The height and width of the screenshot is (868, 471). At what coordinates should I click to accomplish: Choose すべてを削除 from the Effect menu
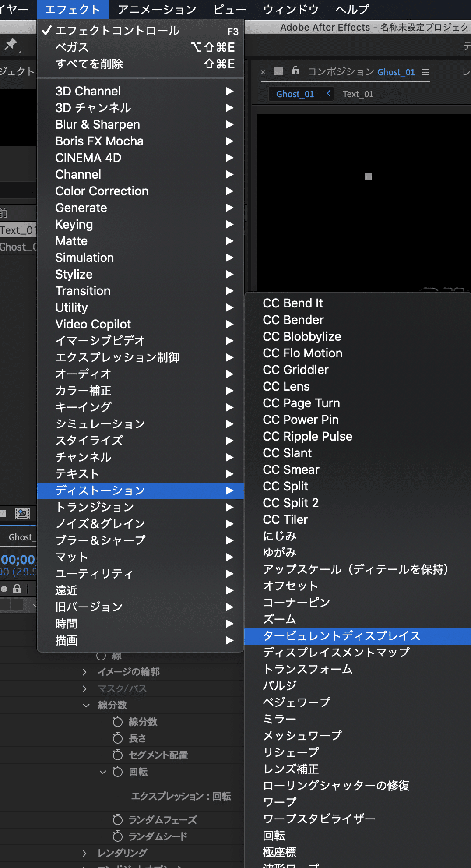pyautogui.click(x=140, y=64)
